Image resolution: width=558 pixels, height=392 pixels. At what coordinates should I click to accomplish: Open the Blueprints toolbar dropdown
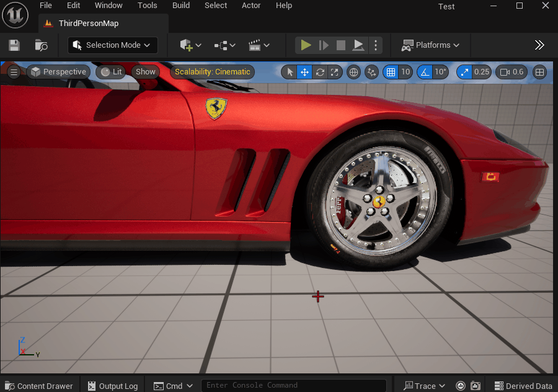224,45
